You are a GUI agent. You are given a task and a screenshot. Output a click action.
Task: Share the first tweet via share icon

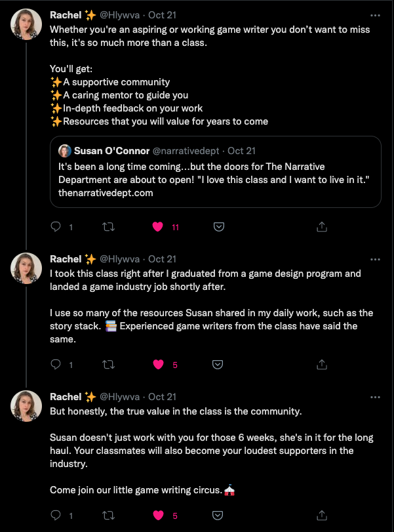click(x=322, y=226)
